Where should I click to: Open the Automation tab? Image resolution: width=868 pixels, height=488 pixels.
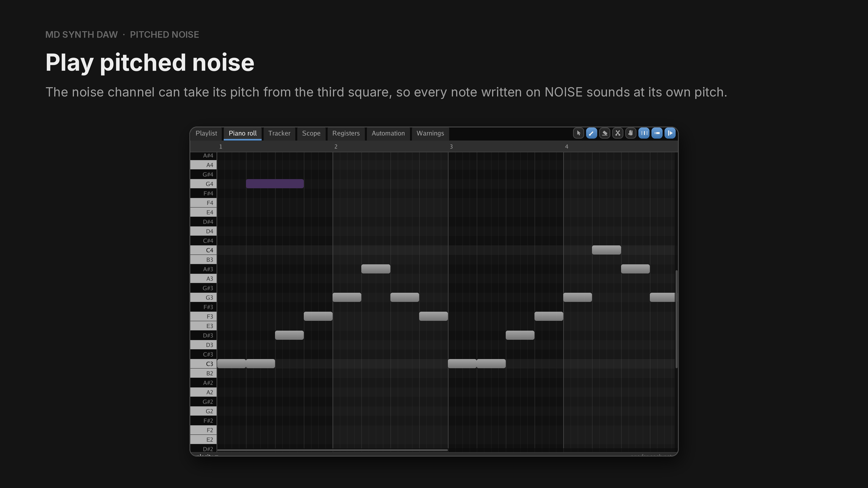point(388,133)
